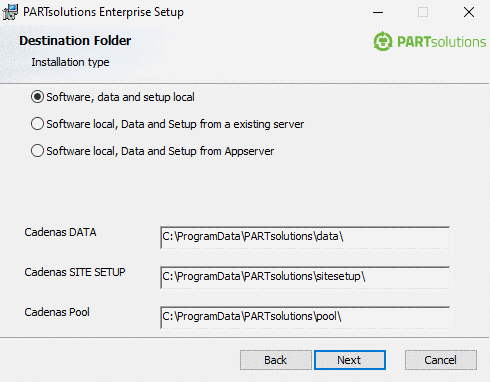
Task: Click the 'Cadenas Pool' label
Action: click(x=57, y=312)
